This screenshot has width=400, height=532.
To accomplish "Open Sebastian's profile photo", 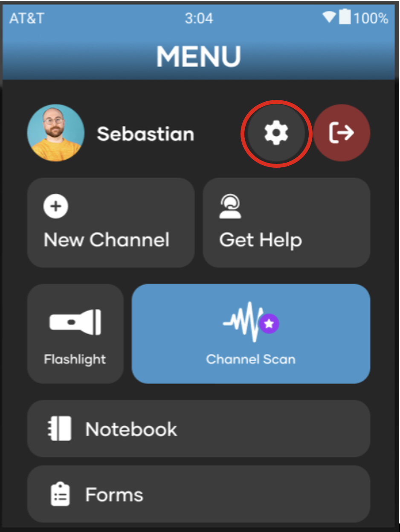I will tap(56, 133).
